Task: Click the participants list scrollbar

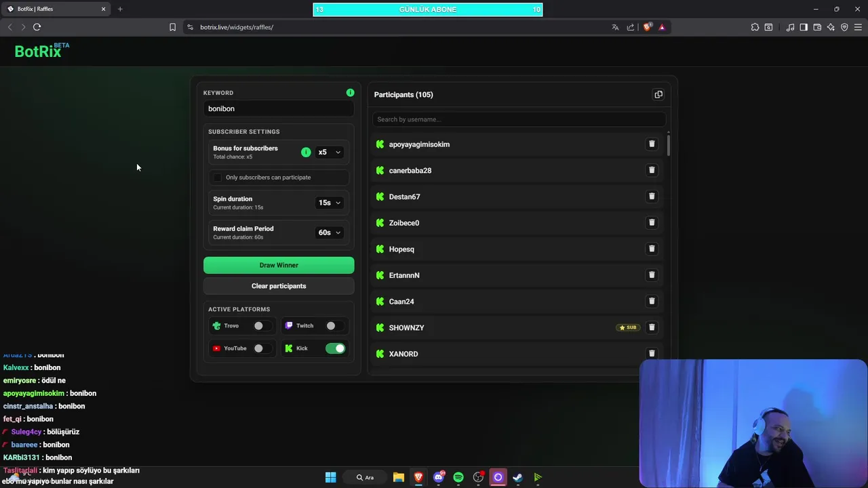Action: point(669,145)
